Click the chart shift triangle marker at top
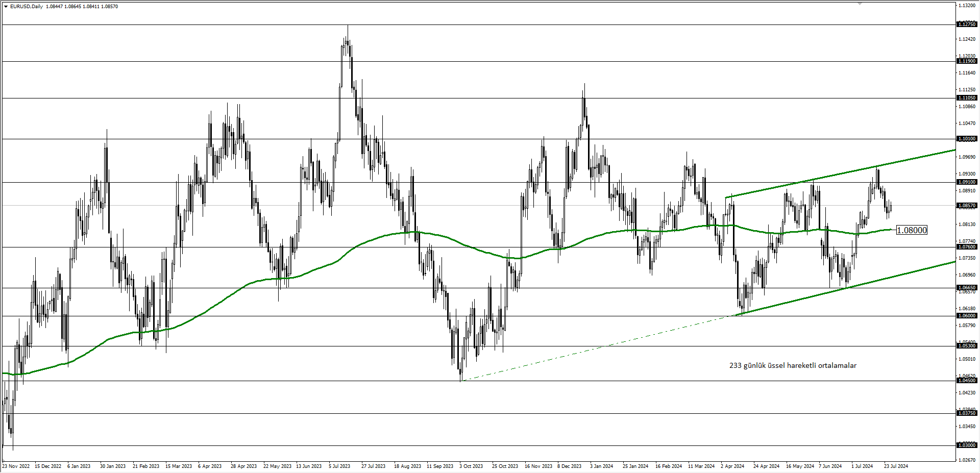 [860, 4]
